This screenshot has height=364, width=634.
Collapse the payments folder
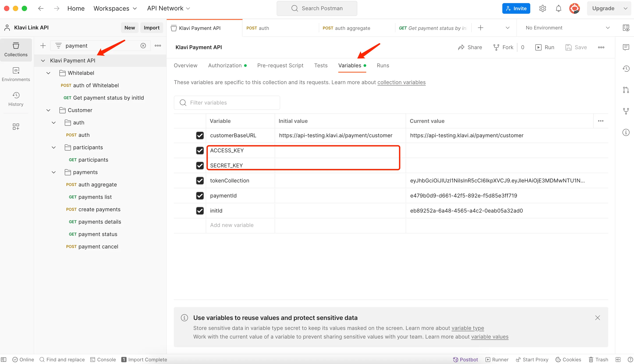click(x=54, y=172)
